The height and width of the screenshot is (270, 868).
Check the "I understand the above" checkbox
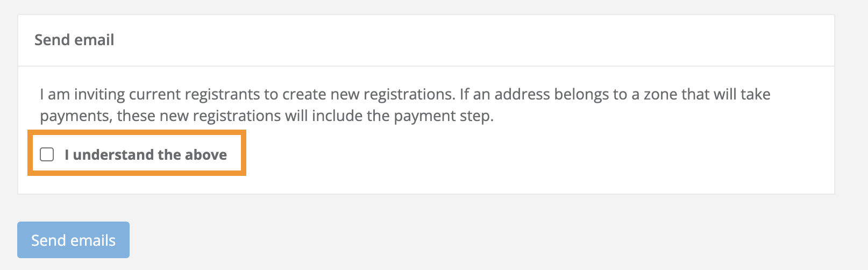point(47,155)
